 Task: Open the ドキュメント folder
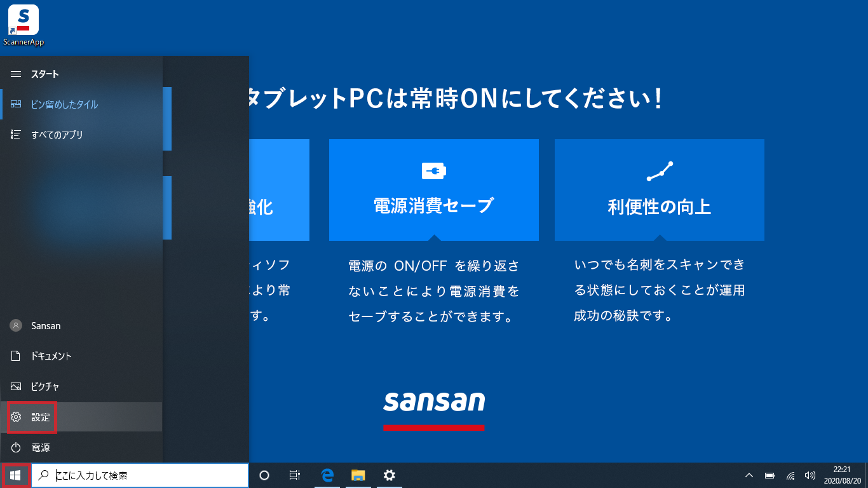click(x=51, y=356)
